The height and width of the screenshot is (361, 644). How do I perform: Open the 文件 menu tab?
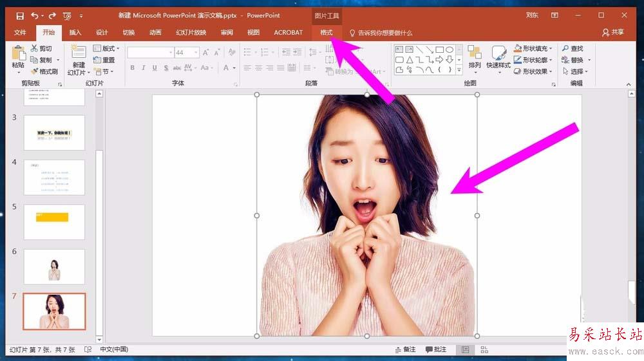[x=20, y=32]
